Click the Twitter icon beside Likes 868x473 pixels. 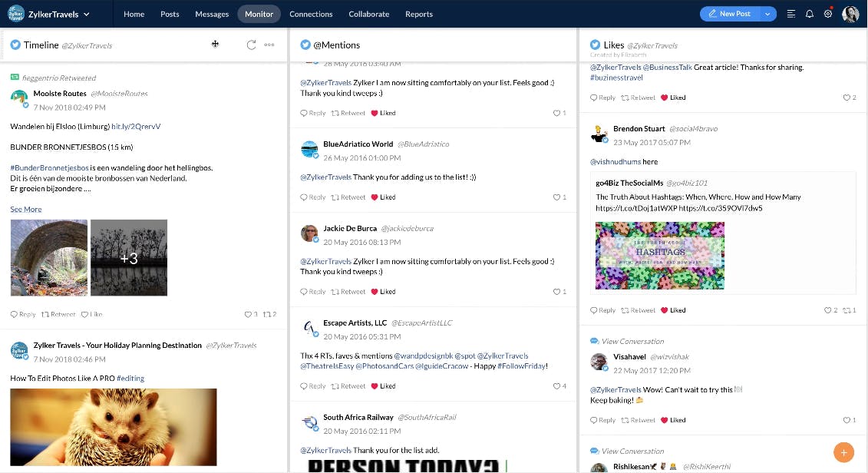coord(595,45)
